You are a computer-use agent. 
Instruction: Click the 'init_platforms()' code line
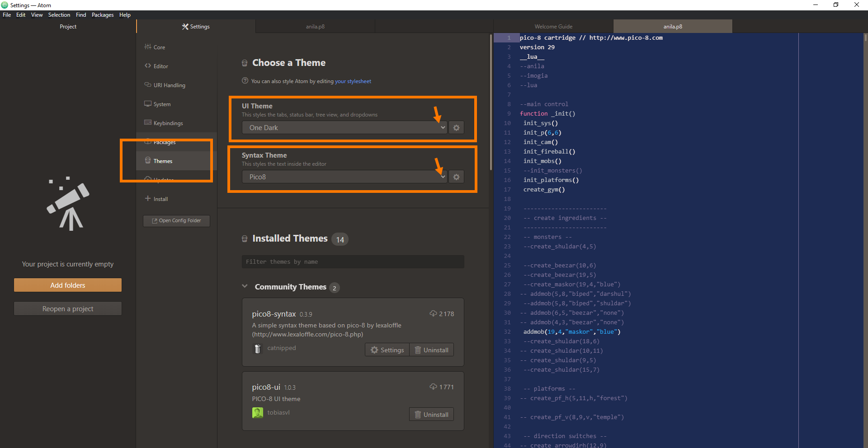coord(551,180)
